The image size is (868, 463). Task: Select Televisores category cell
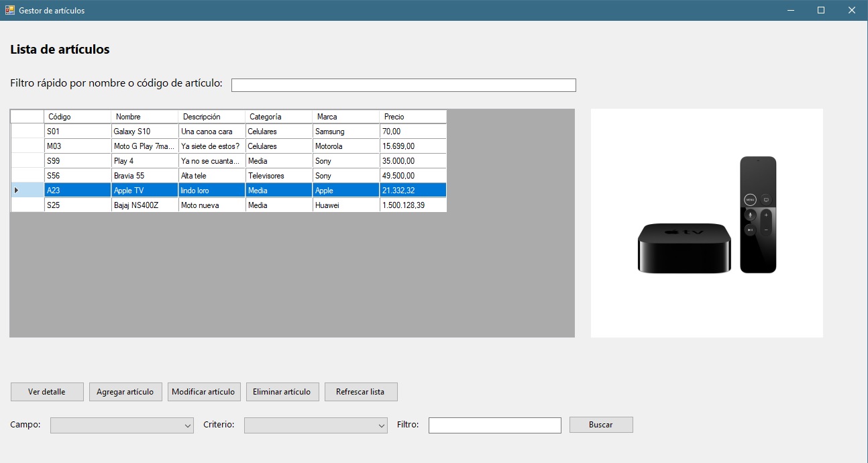point(279,176)
